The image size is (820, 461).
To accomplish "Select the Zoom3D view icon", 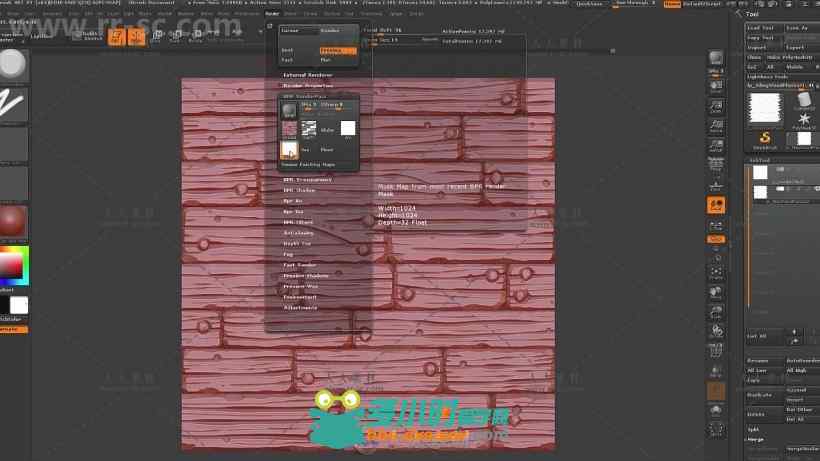I will [716, 312].
